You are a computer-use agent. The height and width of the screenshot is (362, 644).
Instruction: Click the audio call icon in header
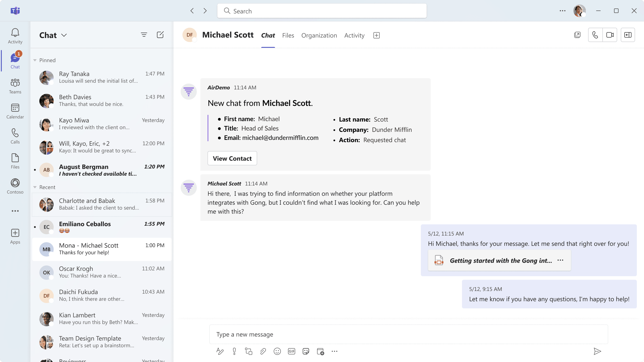tap(595, 35)
